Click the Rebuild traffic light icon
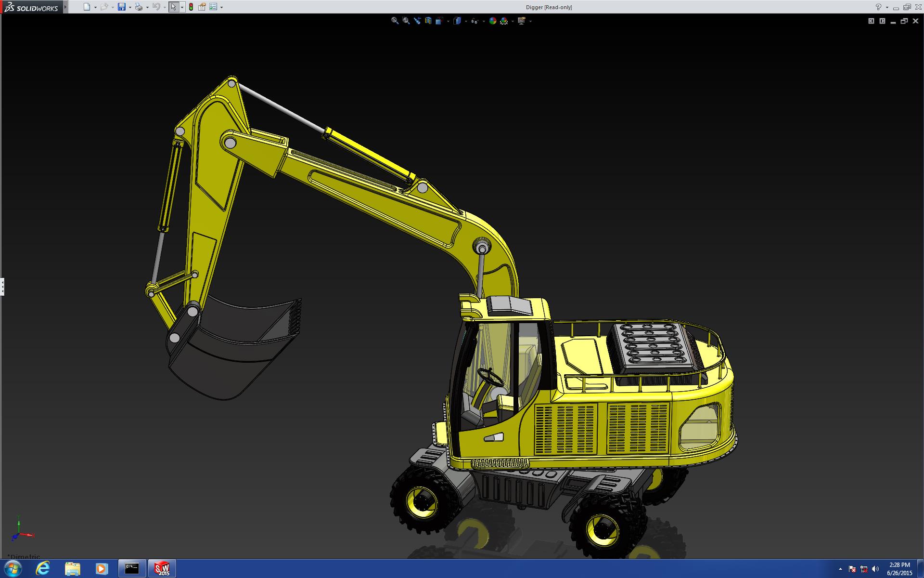The image size is (924, 578). [x=191, y=7]
